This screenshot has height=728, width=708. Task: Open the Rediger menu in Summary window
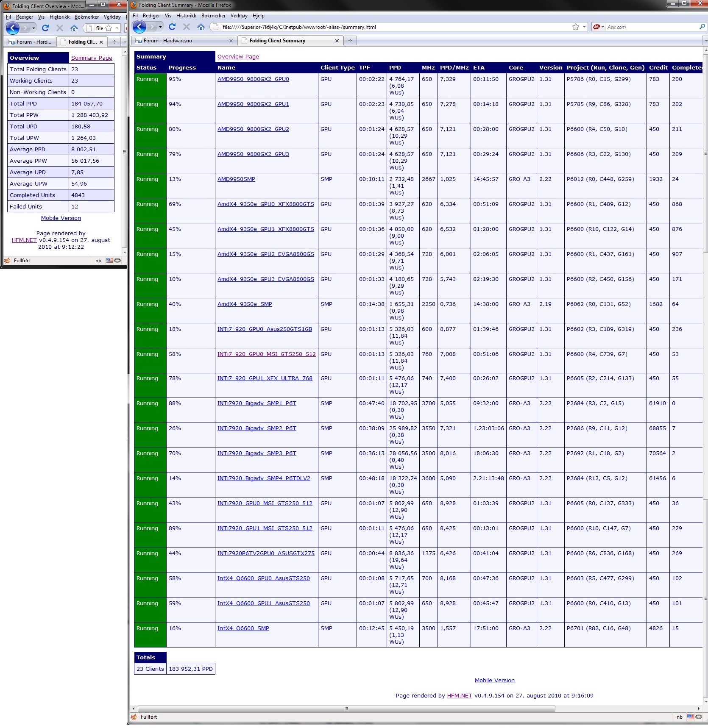click(x=151, y=16)
